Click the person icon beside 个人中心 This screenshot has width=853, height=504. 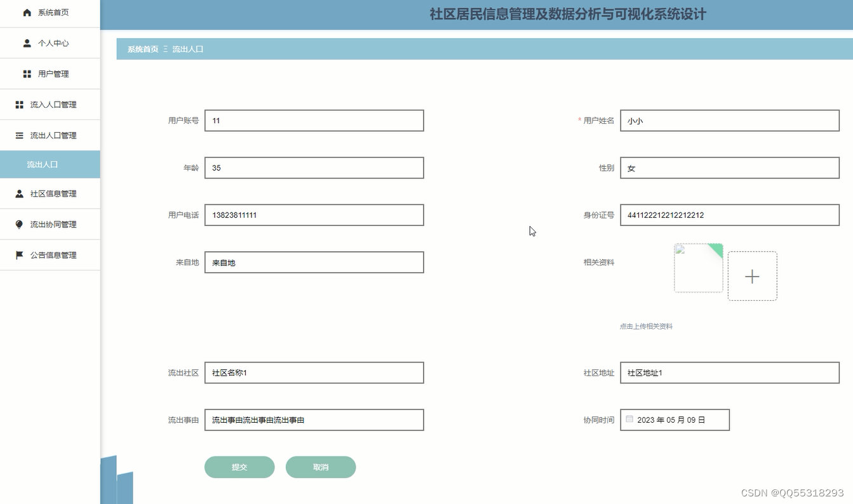[x=27, y=43]
